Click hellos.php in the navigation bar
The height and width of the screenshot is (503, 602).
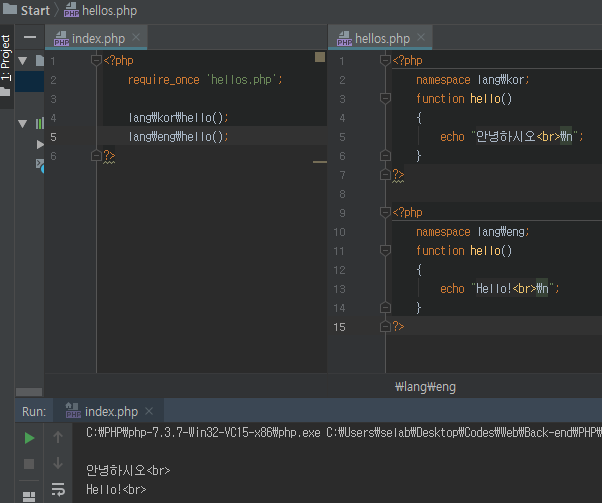click(x=108, y=10)
